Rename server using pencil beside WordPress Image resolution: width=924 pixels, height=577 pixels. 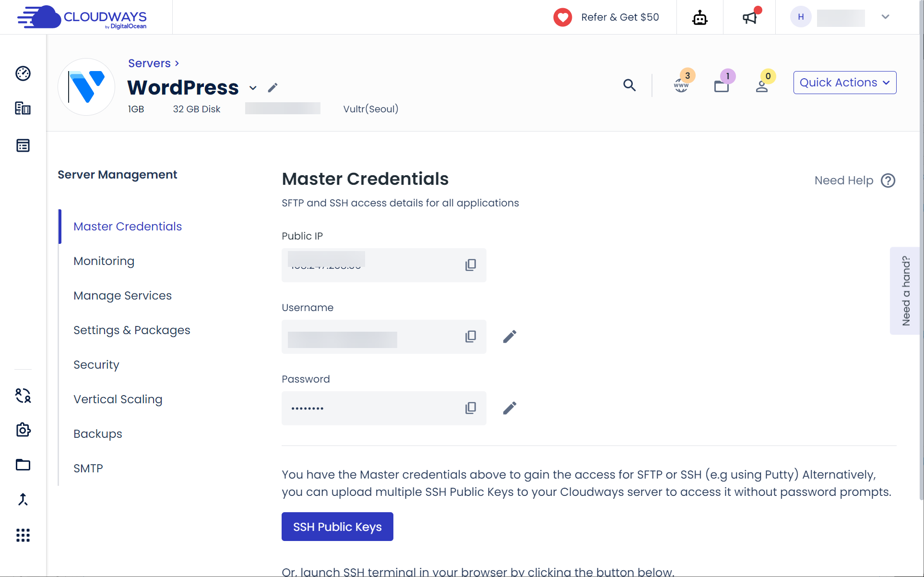(272, 87)
